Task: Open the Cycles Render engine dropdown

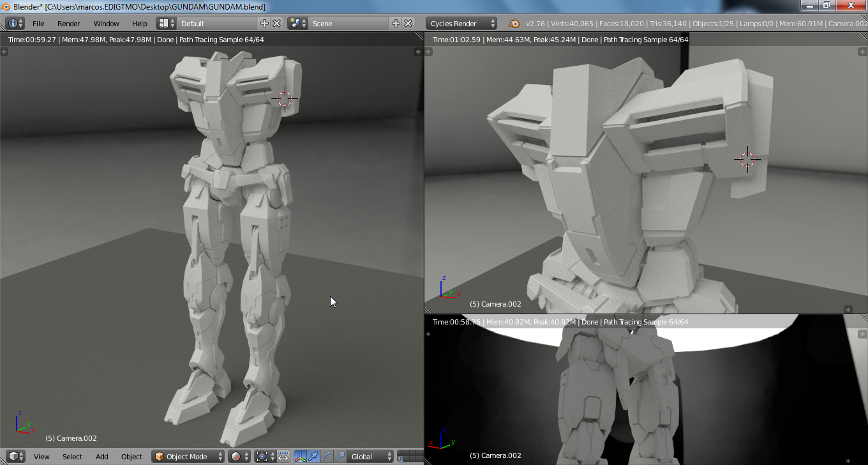Action: click(461, 24)
